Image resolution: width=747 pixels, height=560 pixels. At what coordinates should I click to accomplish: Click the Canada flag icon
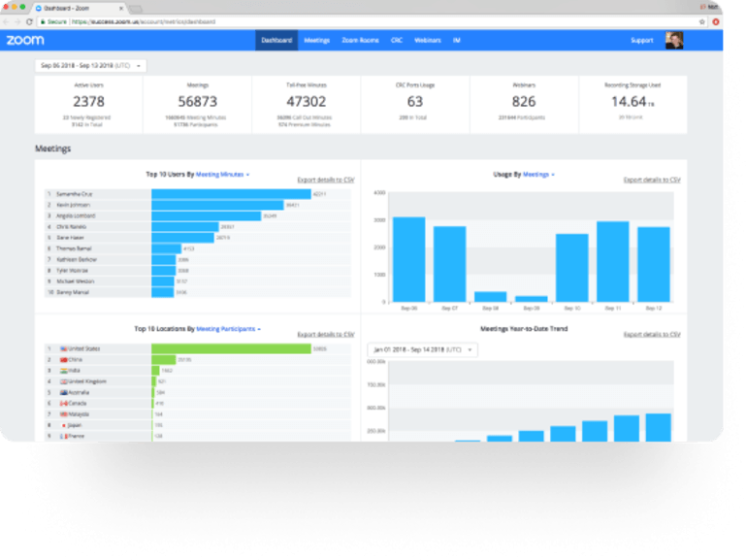(x=64, y=404)
